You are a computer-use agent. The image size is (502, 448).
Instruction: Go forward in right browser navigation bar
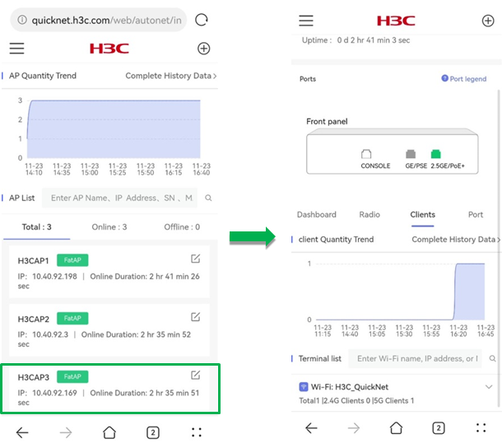pos(354,427)
